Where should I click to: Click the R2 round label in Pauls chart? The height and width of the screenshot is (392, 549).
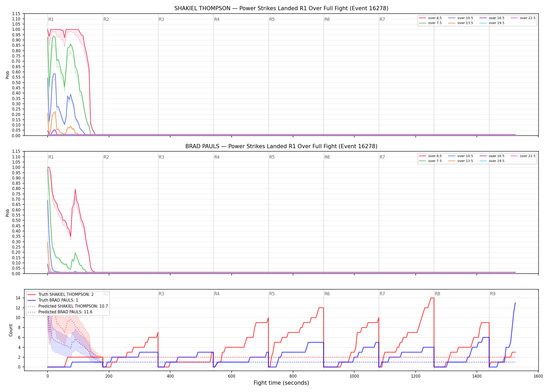[106, 157]
